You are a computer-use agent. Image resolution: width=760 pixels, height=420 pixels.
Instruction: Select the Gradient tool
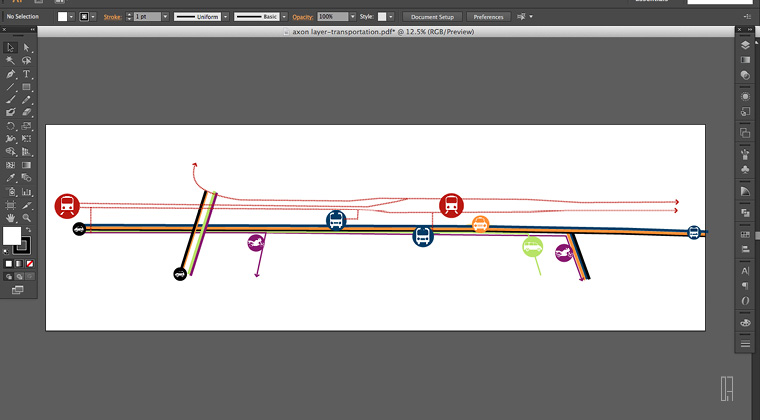[x=27, y=165]
